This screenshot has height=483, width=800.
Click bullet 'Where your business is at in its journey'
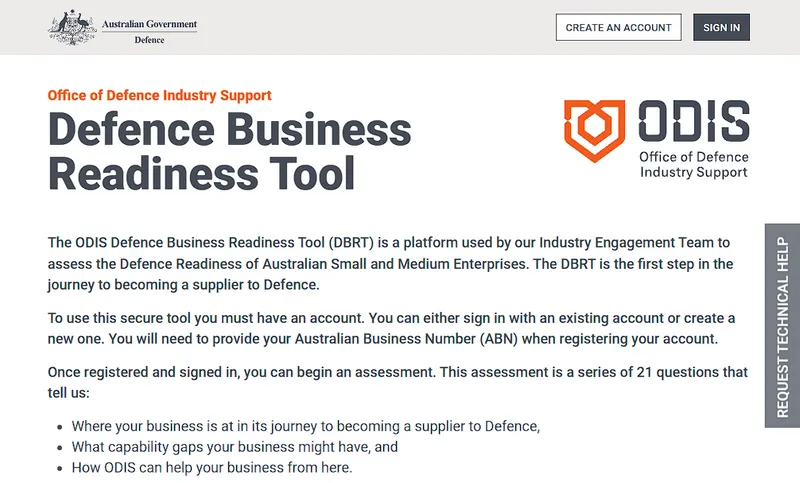click(306, 426)
